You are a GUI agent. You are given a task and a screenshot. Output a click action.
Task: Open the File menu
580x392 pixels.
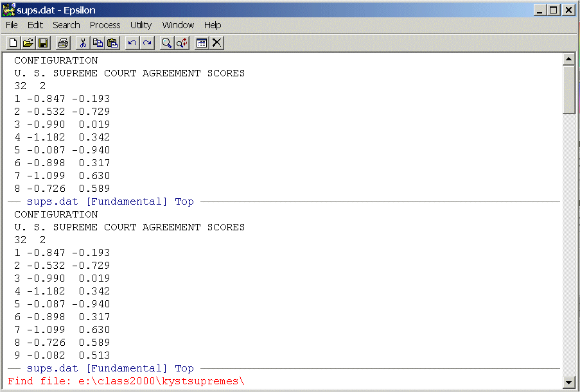tap(12, 25)
